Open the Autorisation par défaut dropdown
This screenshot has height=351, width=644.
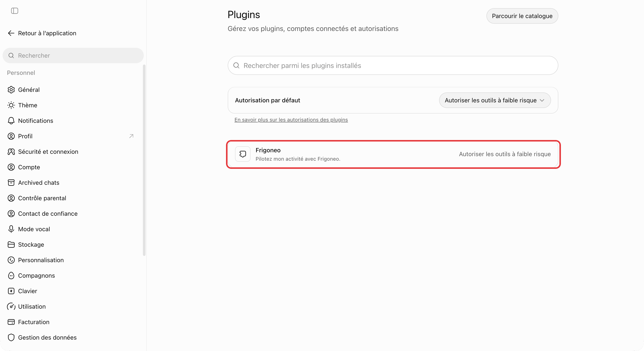[x=495, y=100]
